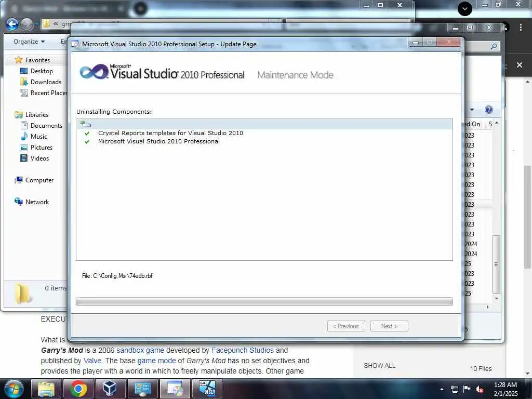Open the Facepunch Studios link
This screenshot has width=532, height=399.
tap(243, 350)
